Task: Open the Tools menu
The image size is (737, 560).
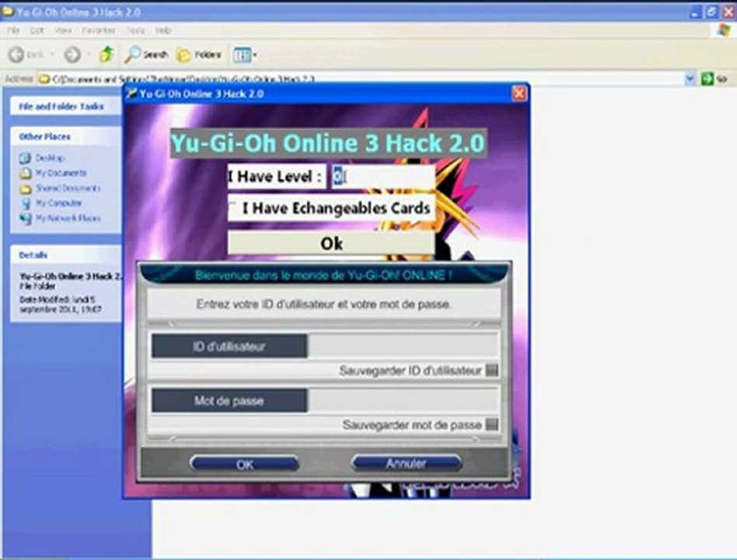Action: 135,30
